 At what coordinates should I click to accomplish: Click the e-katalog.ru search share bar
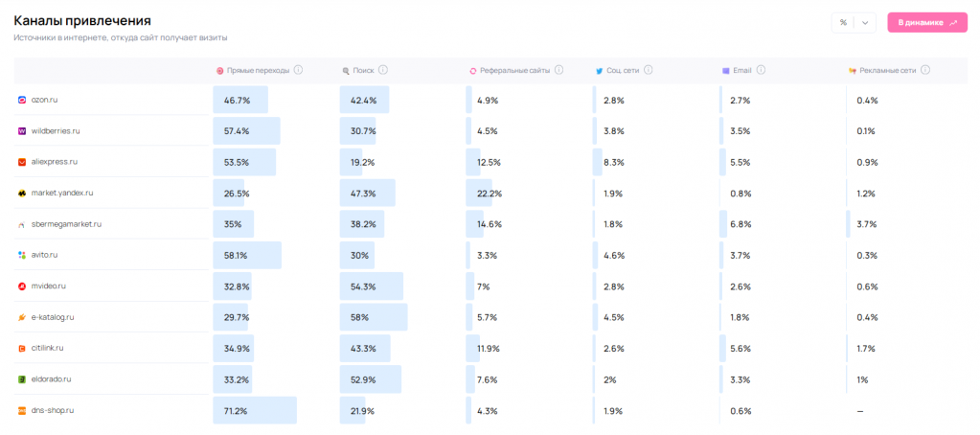[x=374, y=317]
